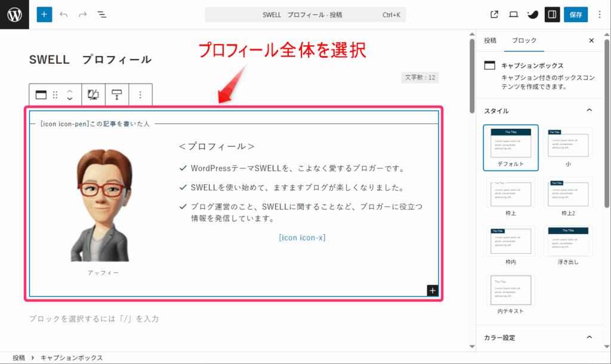
Task: Click the list item about WordPressテーマSWELL
Action: [x=298, y=168]
